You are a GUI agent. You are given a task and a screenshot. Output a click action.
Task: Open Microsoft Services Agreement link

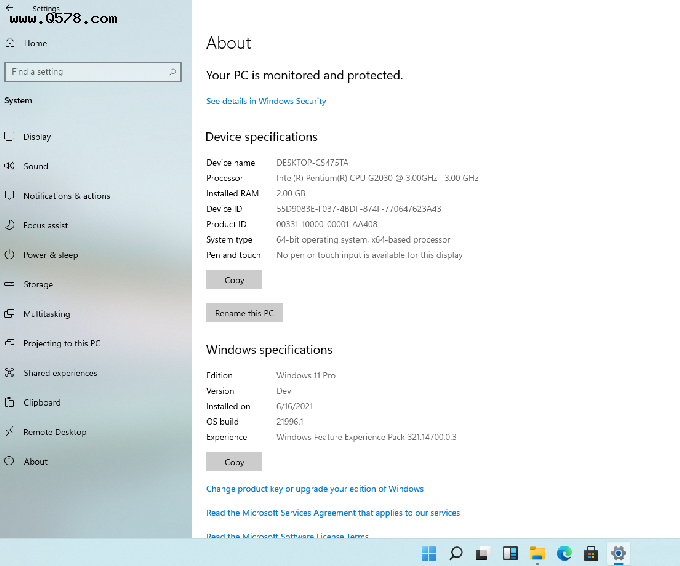[x=333, y=513]
